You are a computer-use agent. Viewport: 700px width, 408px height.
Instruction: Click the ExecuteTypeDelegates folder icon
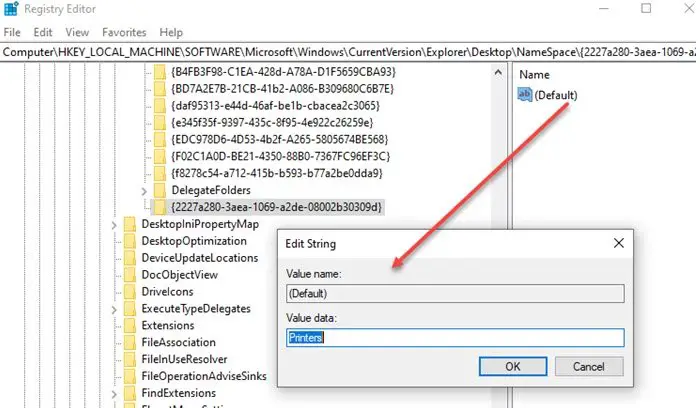129,309
